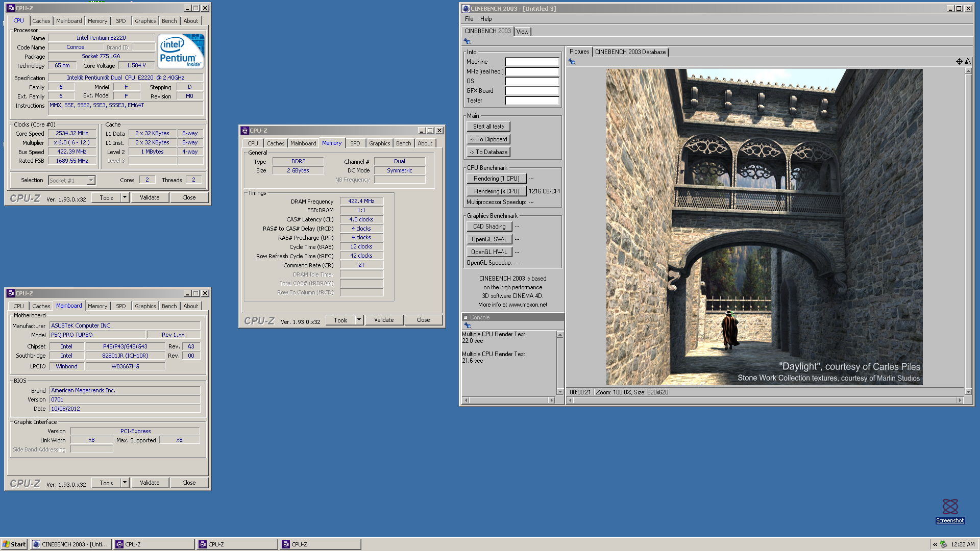Click the Core Speed value 2534.32 MHz
Viewport: 980px width, 551px height.
(72, 133)
